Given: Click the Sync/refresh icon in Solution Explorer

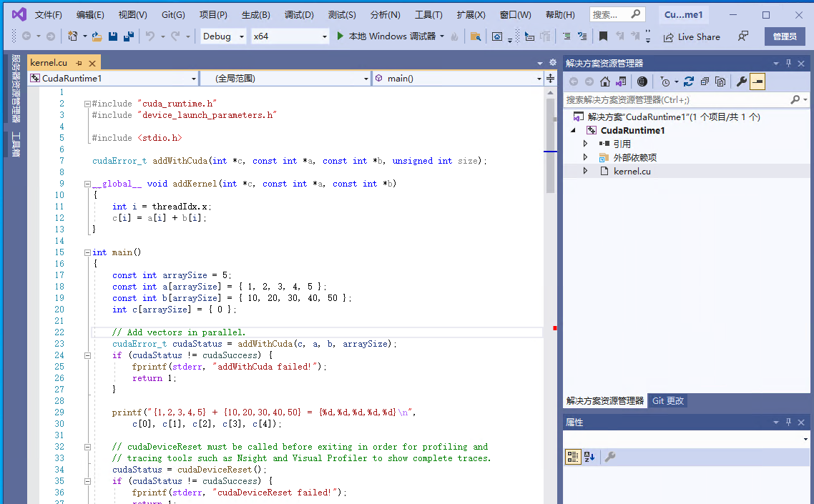Looking at the screenshot, I should point(688,81).
